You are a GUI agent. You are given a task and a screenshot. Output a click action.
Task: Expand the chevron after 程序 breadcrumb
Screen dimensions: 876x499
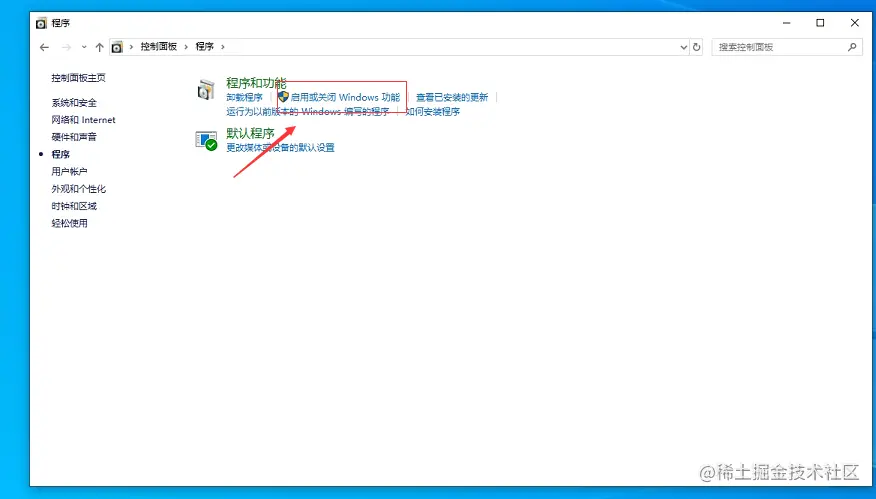pos(222,47)
